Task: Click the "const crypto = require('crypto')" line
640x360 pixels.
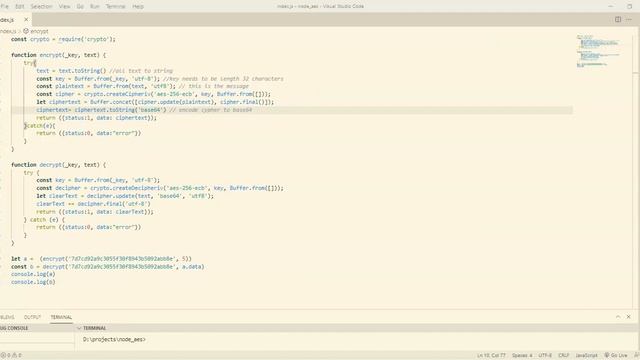Action: 63,39
